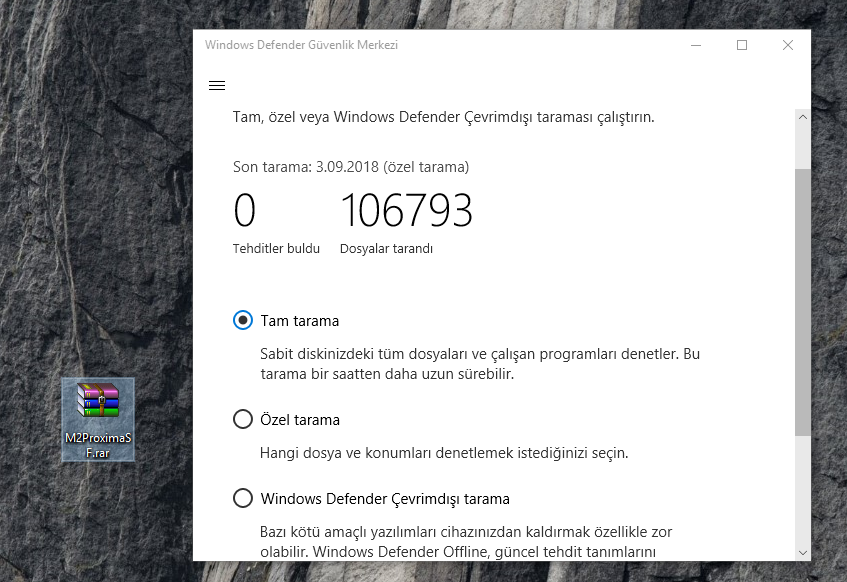Select the Tam tarama radio button
The width and height of the screenshot is (847, 582).
pos(243,320)
